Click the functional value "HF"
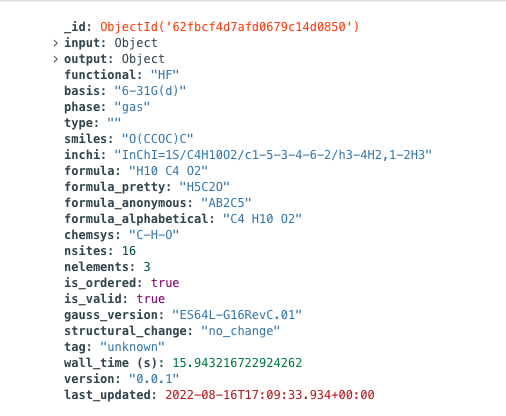The image size is (506, 416). point(165,75)
